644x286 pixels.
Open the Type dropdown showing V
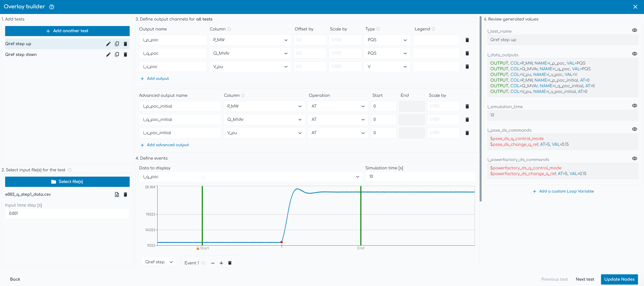click(x=387, y=67)
